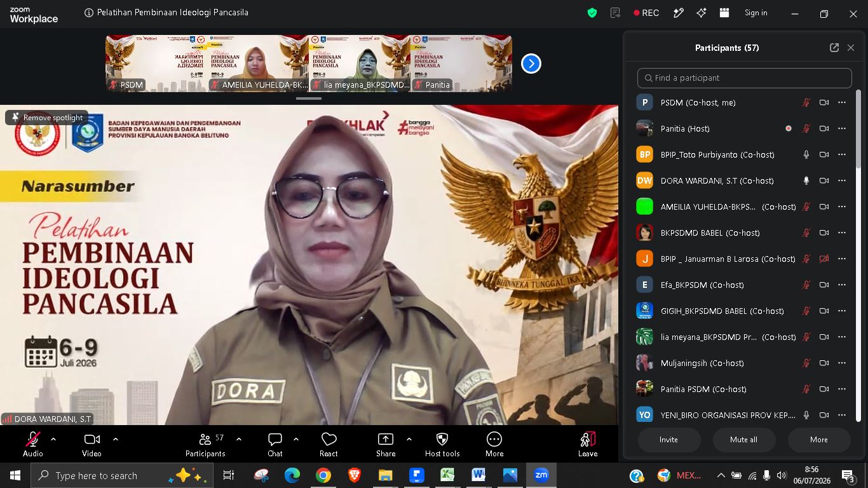
Task: Click the Find a participant field
Action: 744,78
